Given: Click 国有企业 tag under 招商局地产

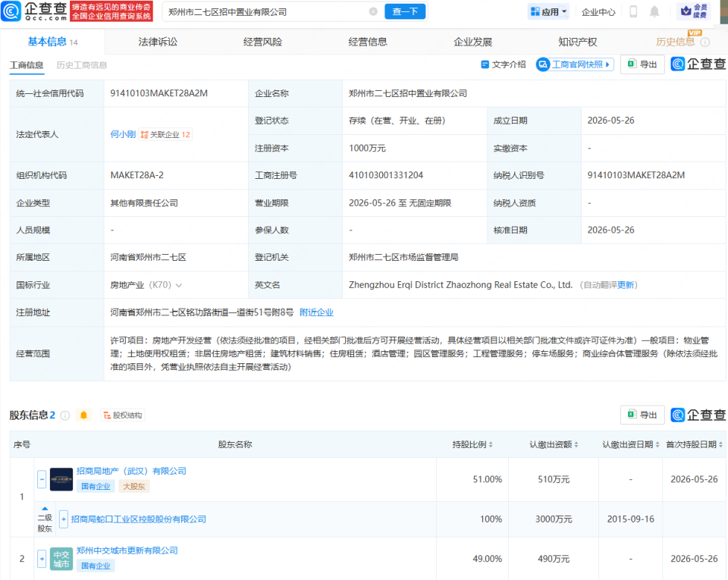Looking at the screenshot, I should click(x=96, y=486).
